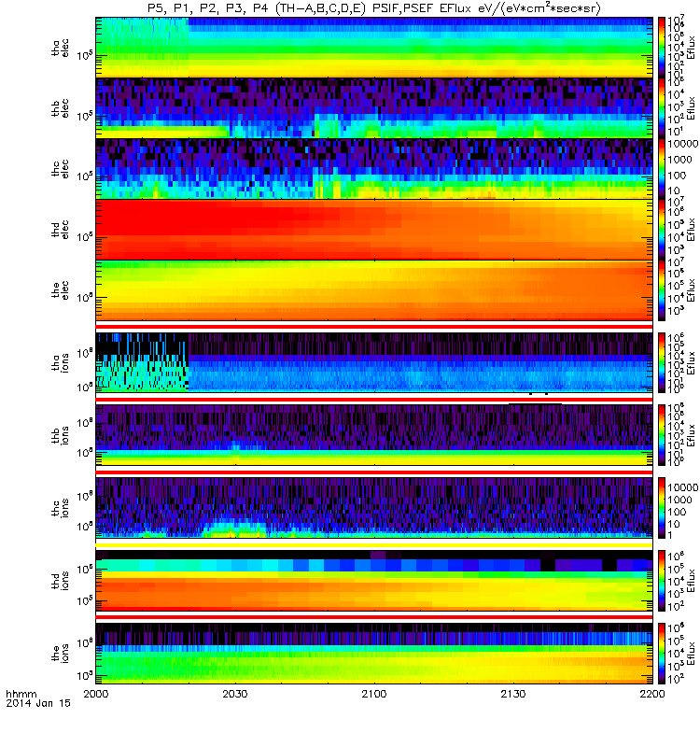This screenshot has height=747, width=700.
Task: Select the 'thc ions' y-axis label
Action: tap(61, 508)
